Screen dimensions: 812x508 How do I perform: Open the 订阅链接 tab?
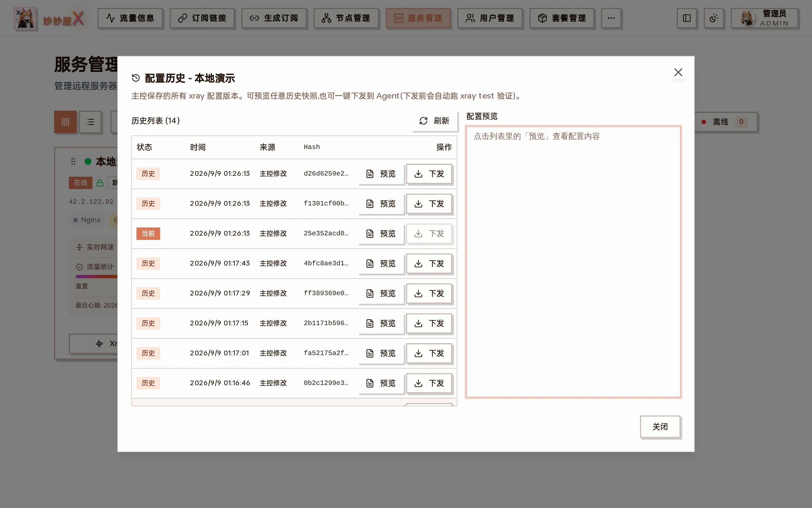point(202,18)
